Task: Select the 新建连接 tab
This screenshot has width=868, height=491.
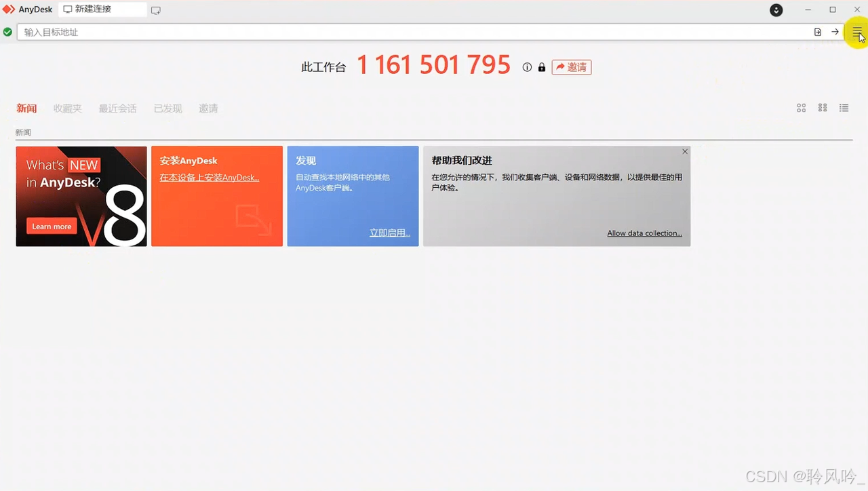Action: point(102,9)
